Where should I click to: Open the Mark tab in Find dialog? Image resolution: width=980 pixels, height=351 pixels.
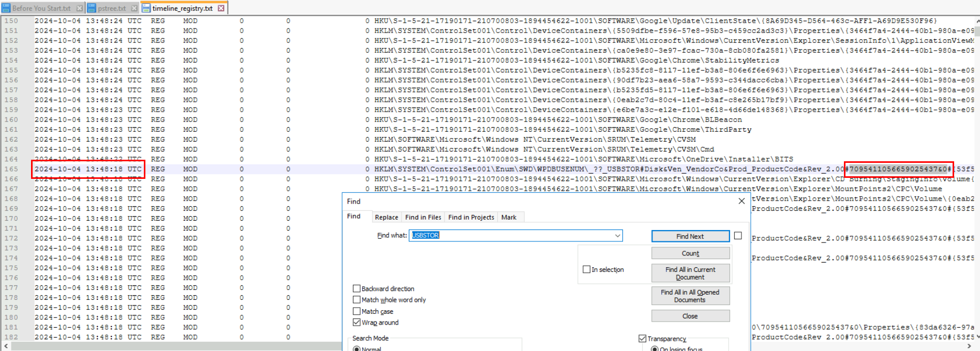tap(509, 217)
